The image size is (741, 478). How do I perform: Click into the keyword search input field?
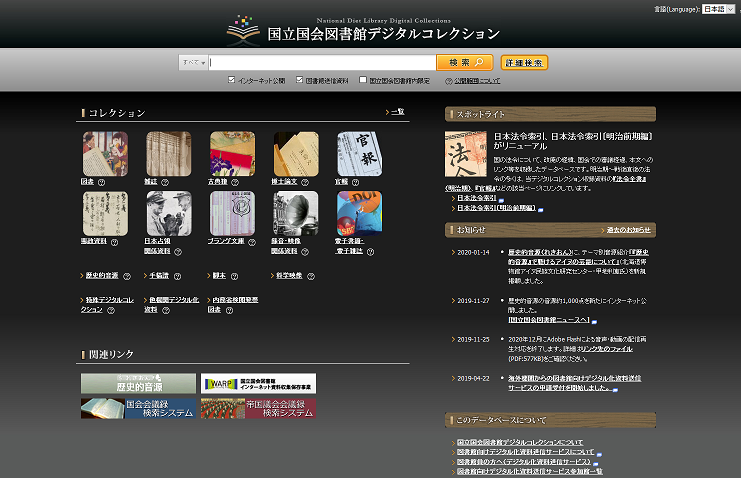coord(308,62)
